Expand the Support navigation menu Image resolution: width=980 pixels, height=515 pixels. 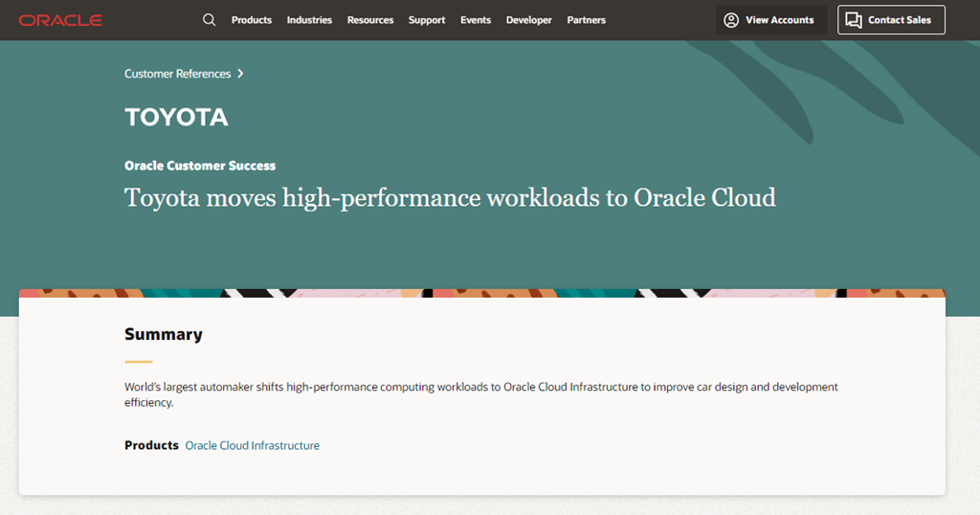(427, 20)
